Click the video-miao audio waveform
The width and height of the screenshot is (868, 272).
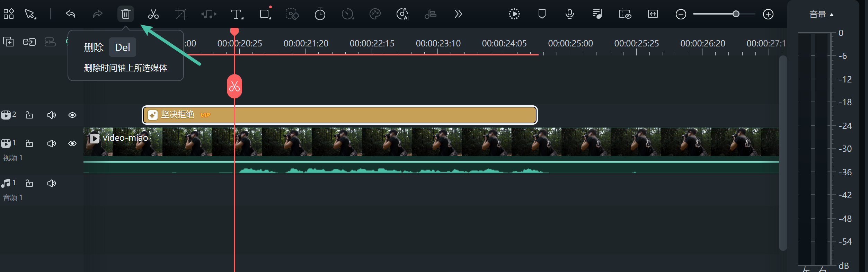431,167
